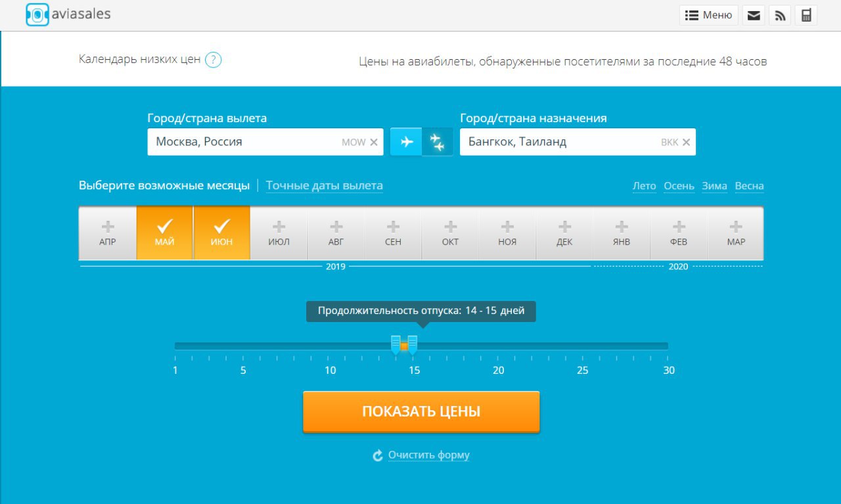This screenshot has height=504, width=841.
Task: Select the Зима season link
Action: (x=715, y=186)
